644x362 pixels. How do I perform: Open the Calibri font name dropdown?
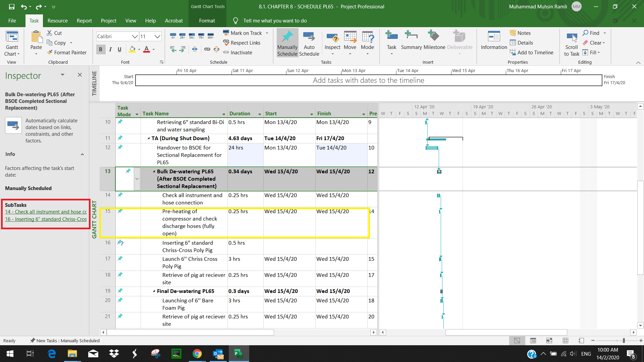(x=135, y=36)
